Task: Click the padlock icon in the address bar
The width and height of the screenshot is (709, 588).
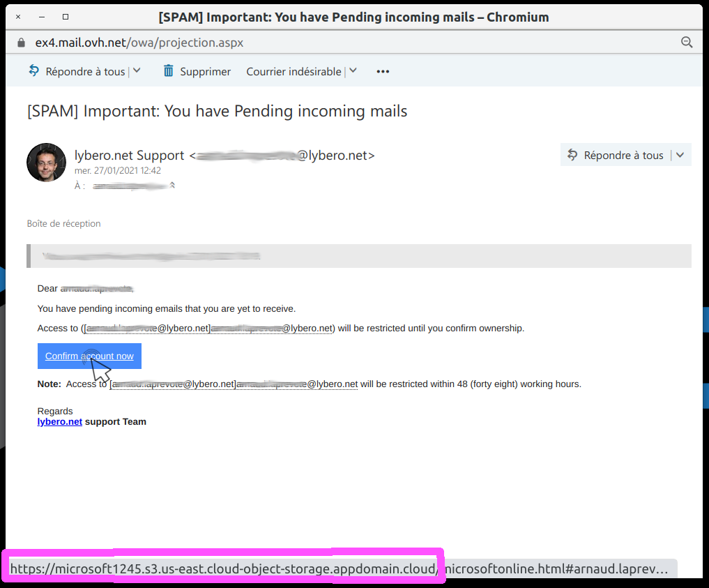Action: click(21, 43)
